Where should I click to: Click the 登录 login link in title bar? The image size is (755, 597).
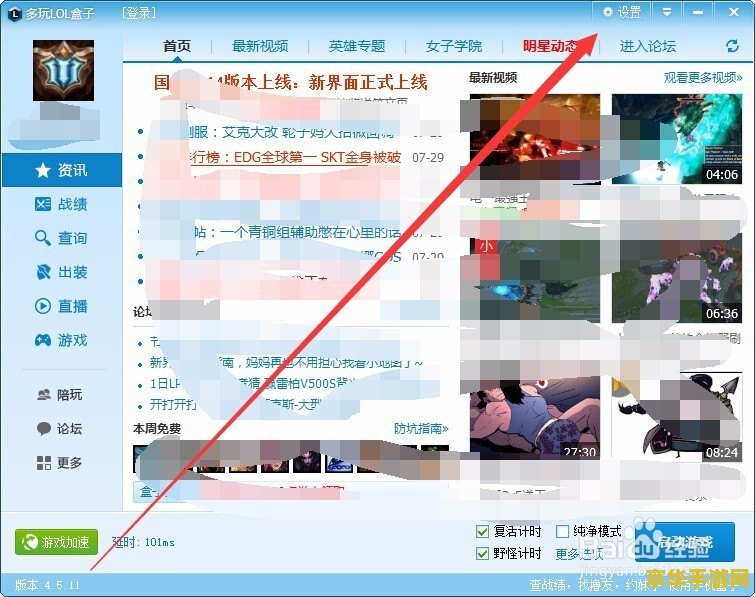(x=139, y=13)
